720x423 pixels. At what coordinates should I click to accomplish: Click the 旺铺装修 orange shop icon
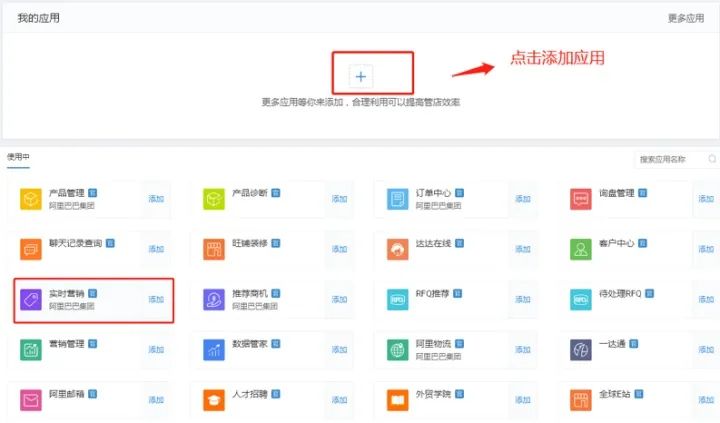point(214,249)
